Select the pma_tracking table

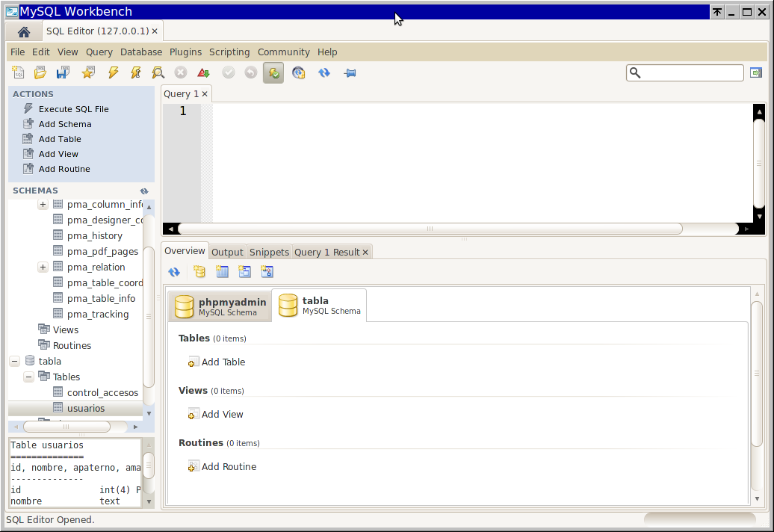click(x=98, y=315)
